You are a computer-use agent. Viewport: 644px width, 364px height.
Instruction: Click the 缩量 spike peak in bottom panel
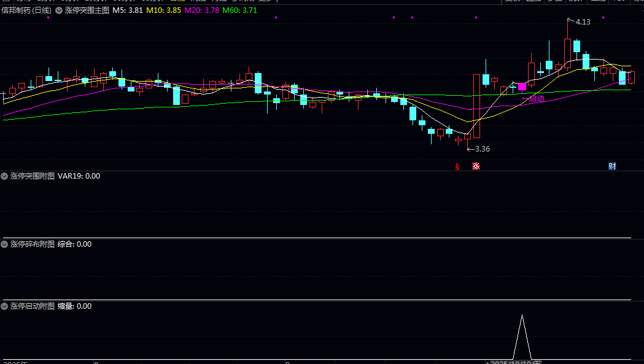pos(522,316)
